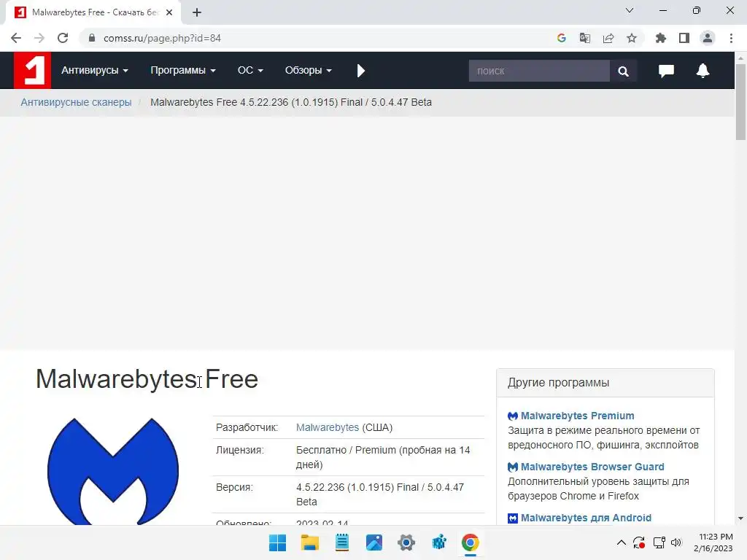The height and width of the screenshot is (560, 747).
Task: Open the network tray icon
Action: point(659,542)
